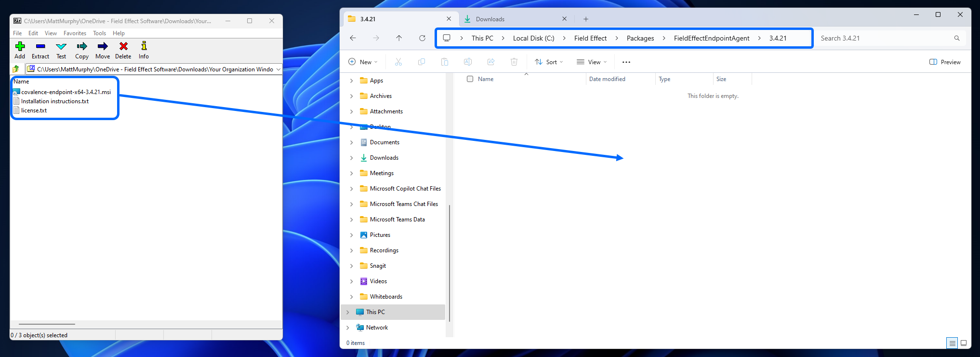Open the File menu in 7-Zip

17,33
